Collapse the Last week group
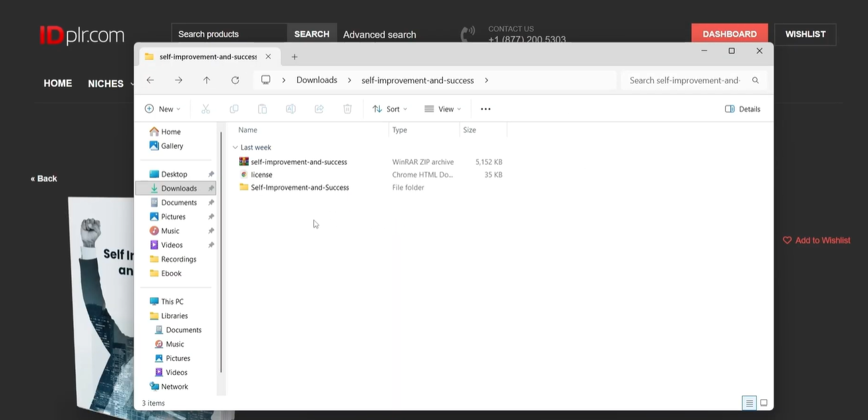 coord(235,147)
